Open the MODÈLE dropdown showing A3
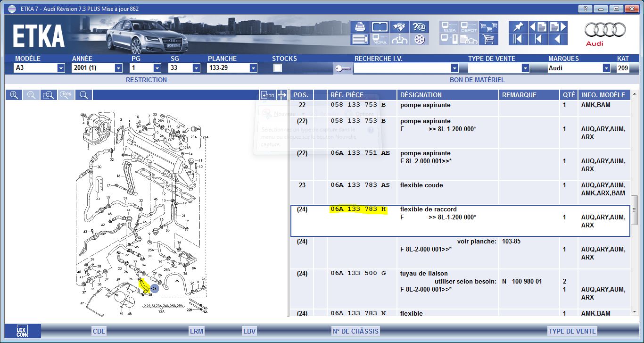644x343 pixels. (x=60, y=68)
